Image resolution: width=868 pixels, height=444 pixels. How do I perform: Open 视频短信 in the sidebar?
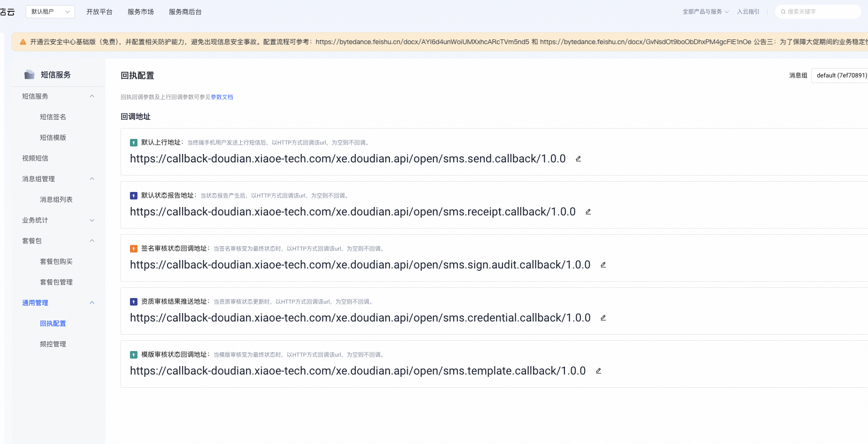point(35,158)
